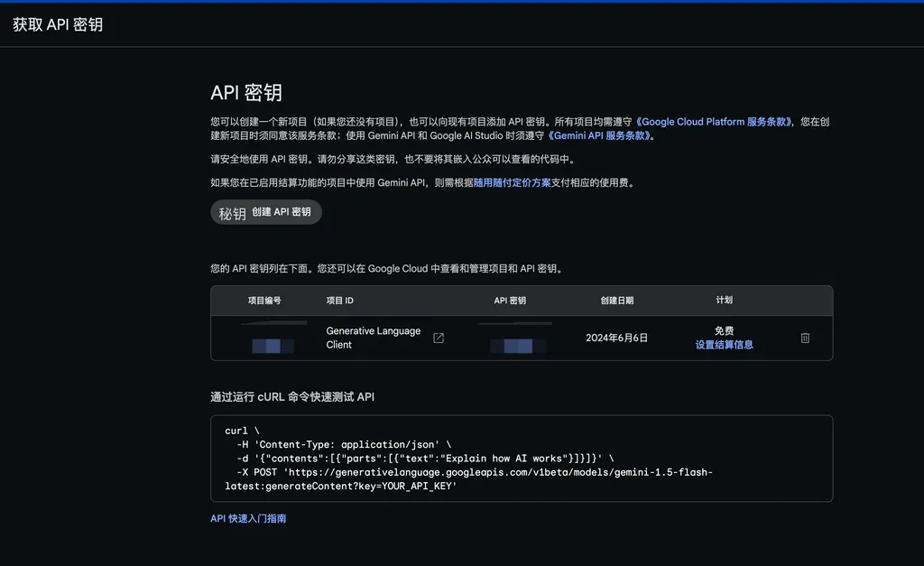Screen dimensions: 924x566
Task: Delete the API key with the trash icon
Action: (805, 338)
